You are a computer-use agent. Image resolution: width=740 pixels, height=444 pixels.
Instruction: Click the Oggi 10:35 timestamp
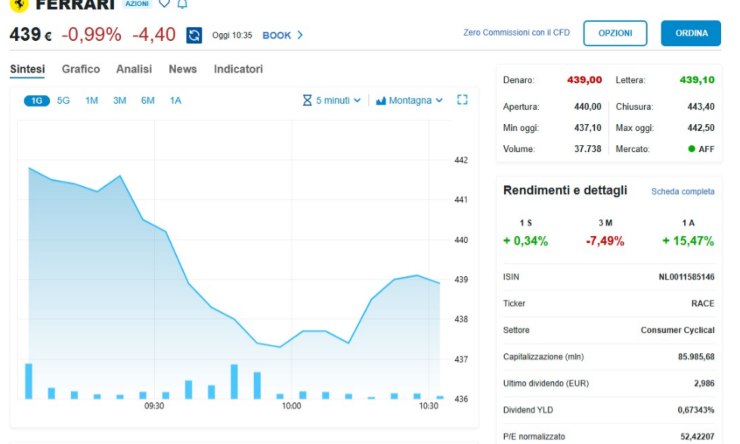[232, 35]
